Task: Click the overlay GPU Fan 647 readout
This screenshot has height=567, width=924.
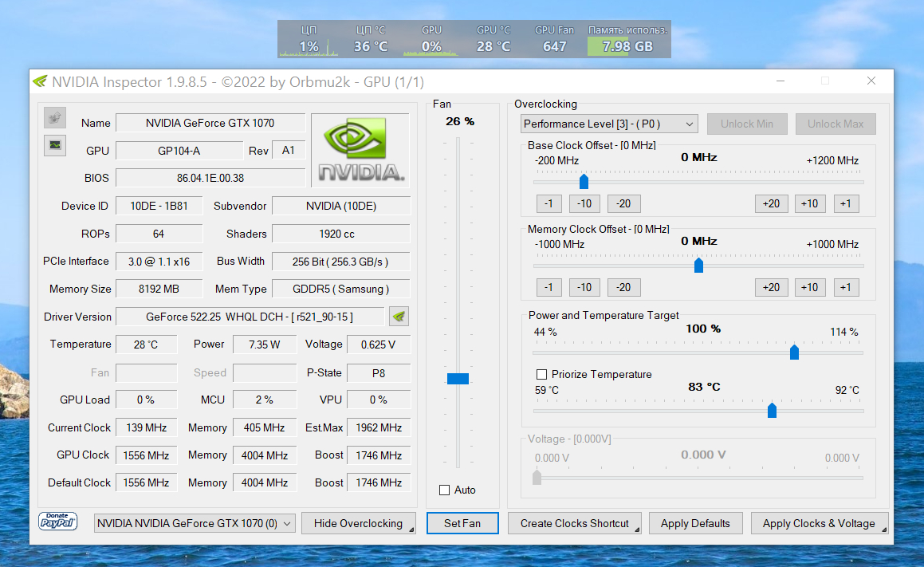Action: click(555, 46)
